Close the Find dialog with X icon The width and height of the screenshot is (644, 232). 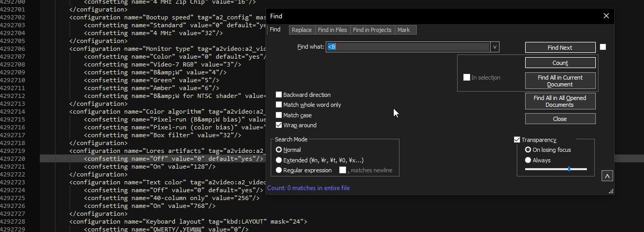point(606,16)
